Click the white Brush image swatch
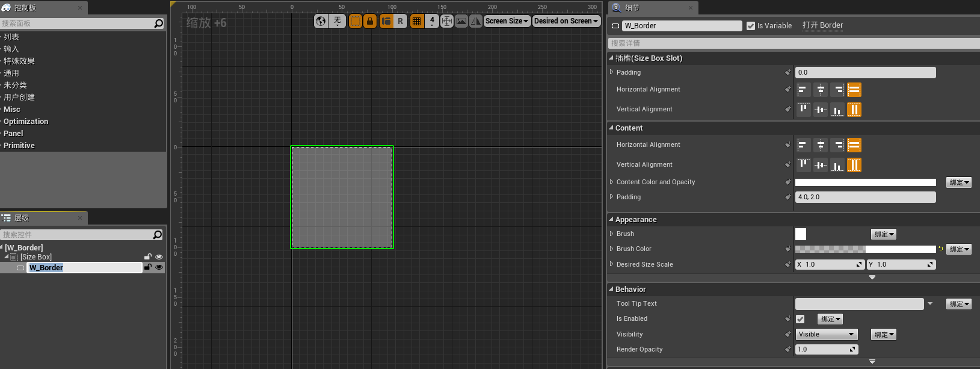This screenshot has width=980, height=369. point(801,234)
